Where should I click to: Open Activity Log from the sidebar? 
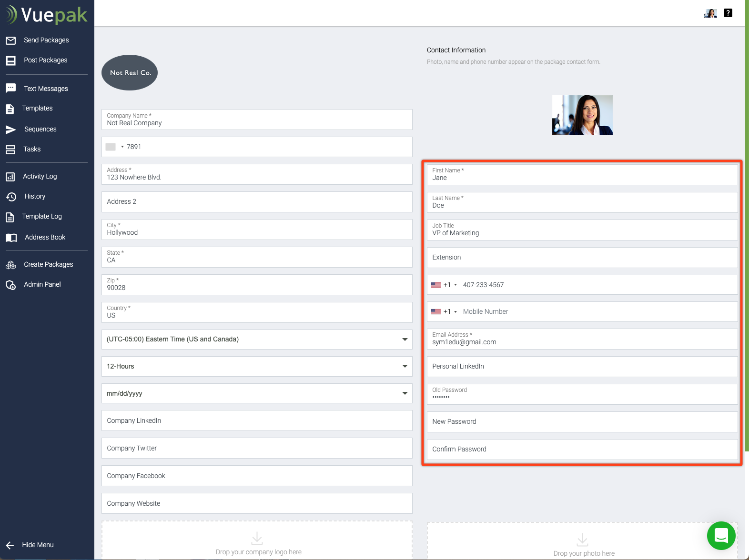40,177
